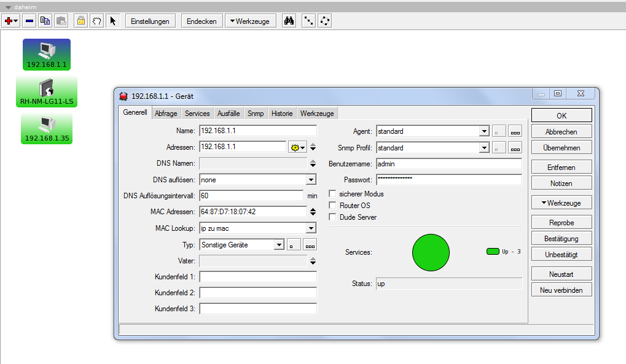The height and width of the screenshot is (364, 626).
Task: Expand the MAC Lookup dropdown
Action: click(311, 228)
